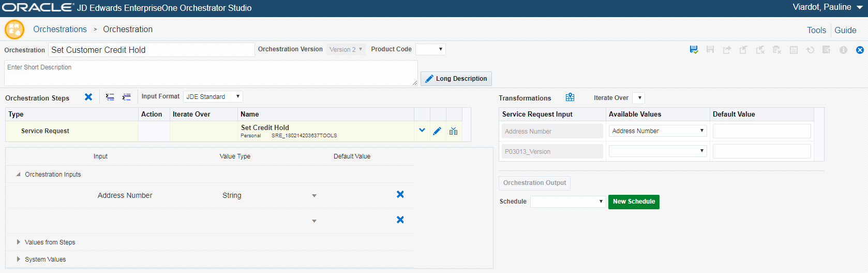Click the outdent step icon
The height and width of the screenshot is (273, 868).
click(x=110, y=97)
